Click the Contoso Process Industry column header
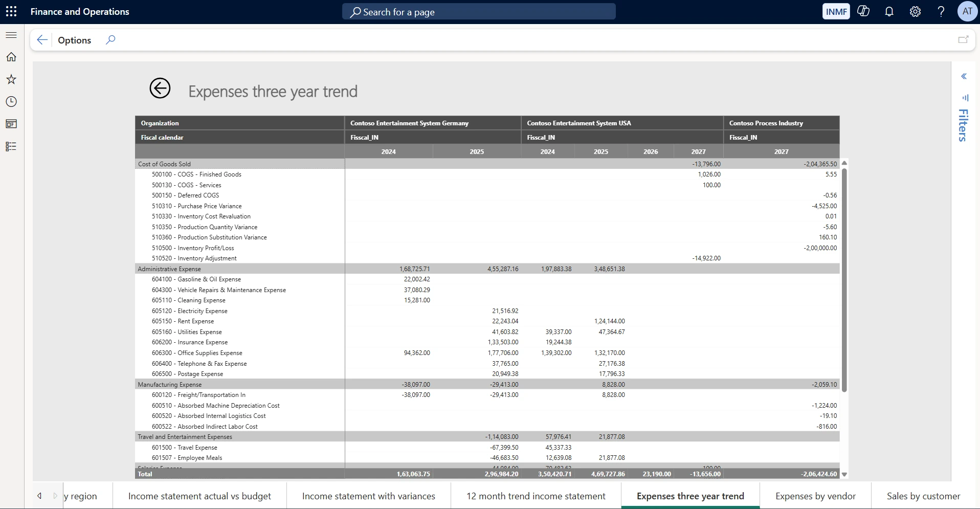 click(782, 123)
